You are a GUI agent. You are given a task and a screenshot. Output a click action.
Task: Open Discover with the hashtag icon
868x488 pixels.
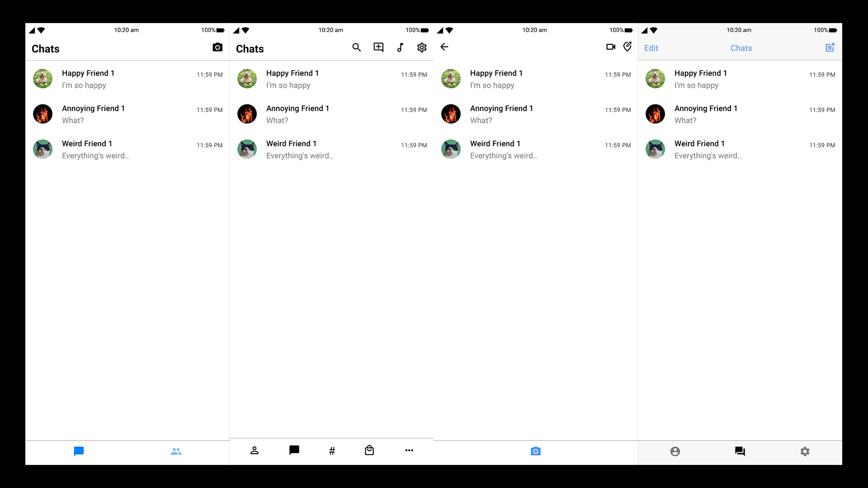click(332, 450)
